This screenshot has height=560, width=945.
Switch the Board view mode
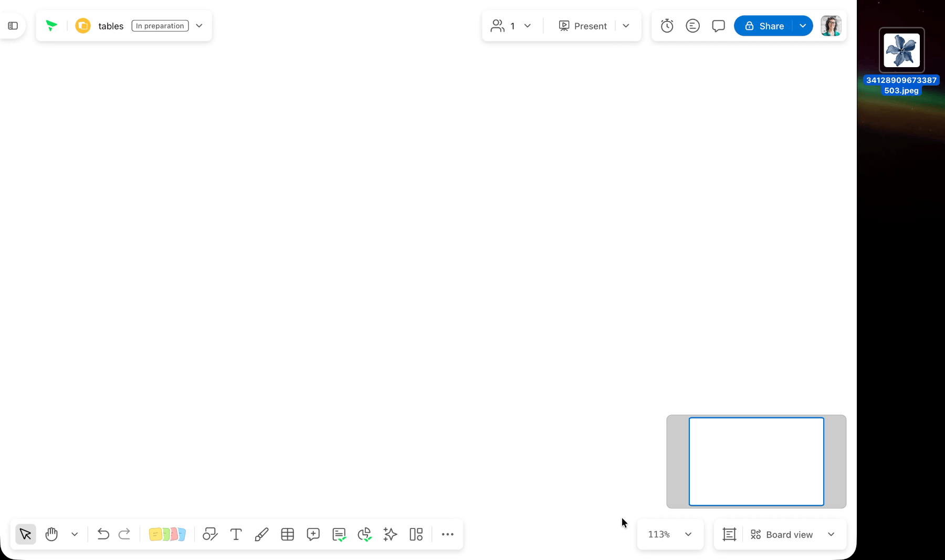tap(782, 534)
